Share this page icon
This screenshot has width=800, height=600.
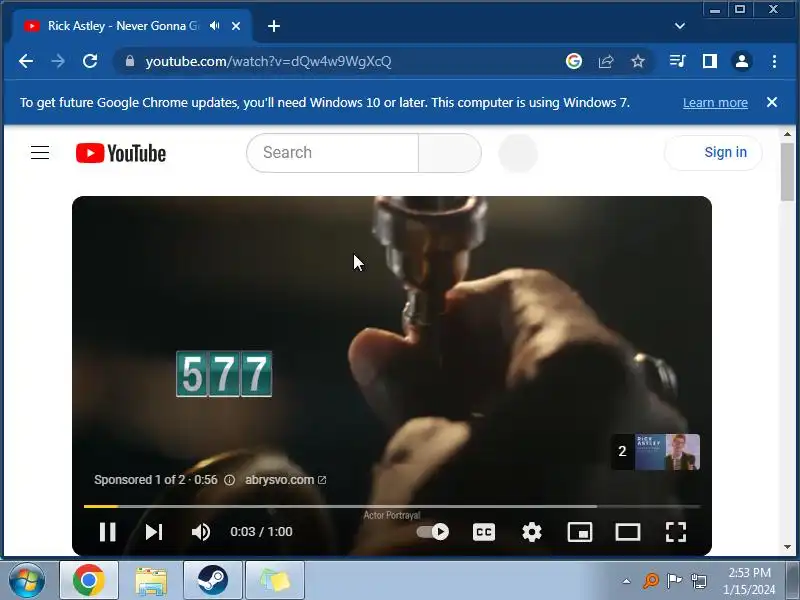click(606, 62)
